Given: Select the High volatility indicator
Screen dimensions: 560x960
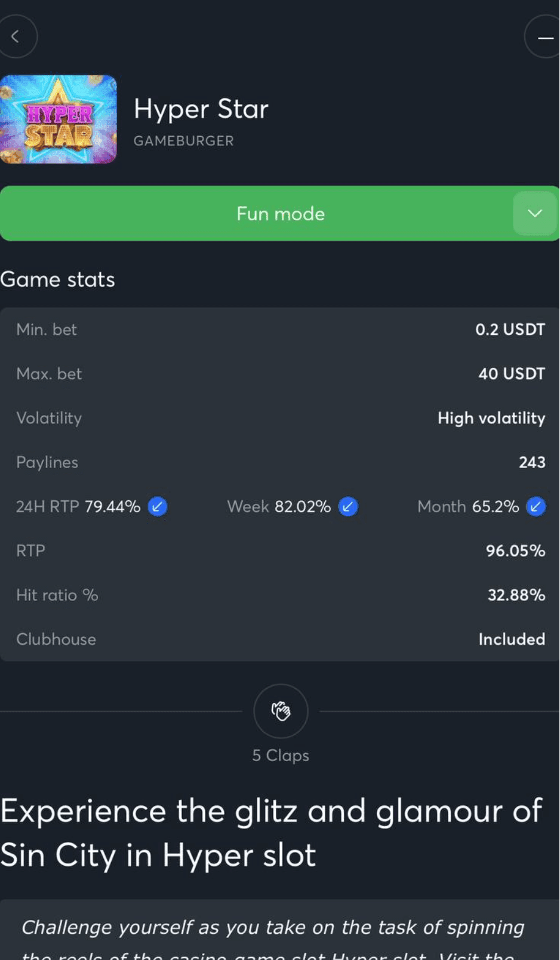Looking at the screenshot, I should pos(491,418).
